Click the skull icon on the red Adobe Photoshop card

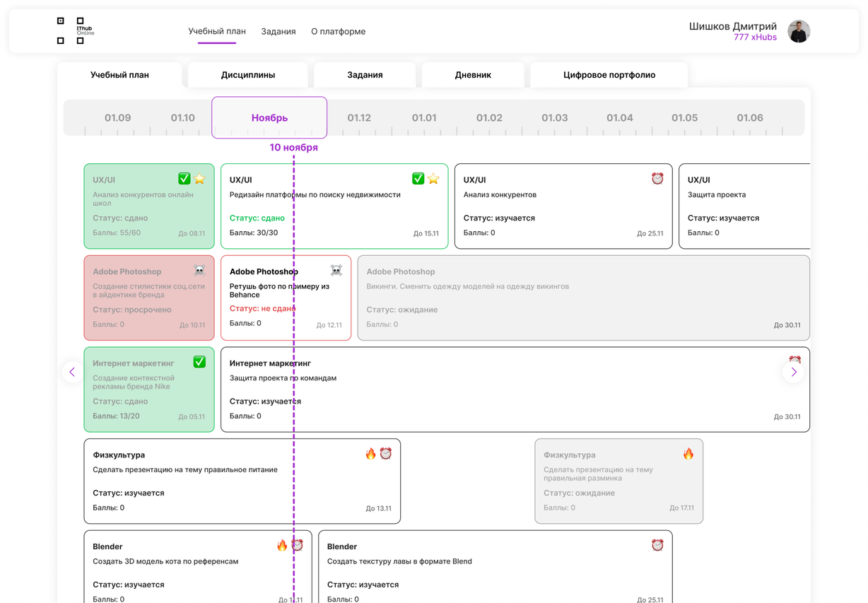coord(199,270)
